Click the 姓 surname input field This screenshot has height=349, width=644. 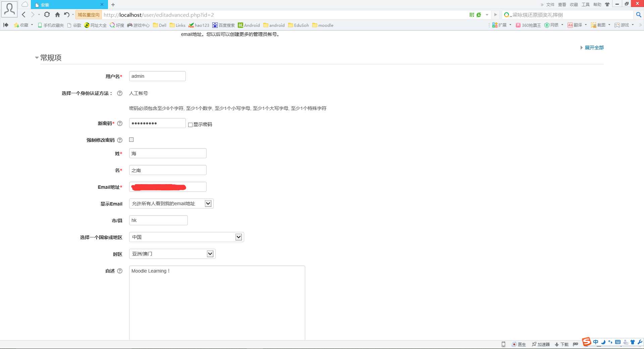tap(168, 153)
